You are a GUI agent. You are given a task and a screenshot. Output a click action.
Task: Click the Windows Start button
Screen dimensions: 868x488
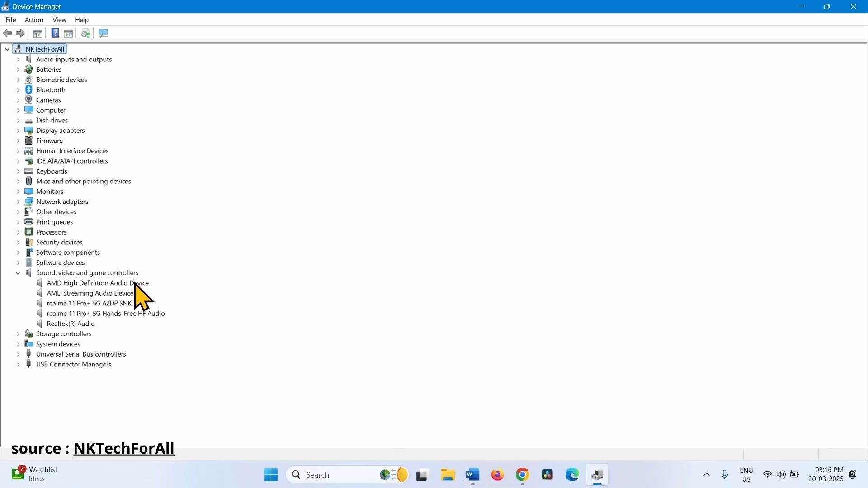(271, 475)
